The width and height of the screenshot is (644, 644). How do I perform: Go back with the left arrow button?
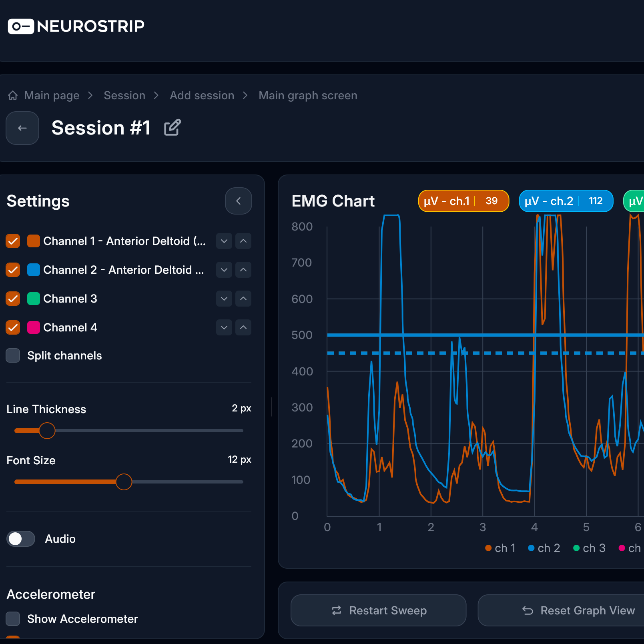[22, 128]
